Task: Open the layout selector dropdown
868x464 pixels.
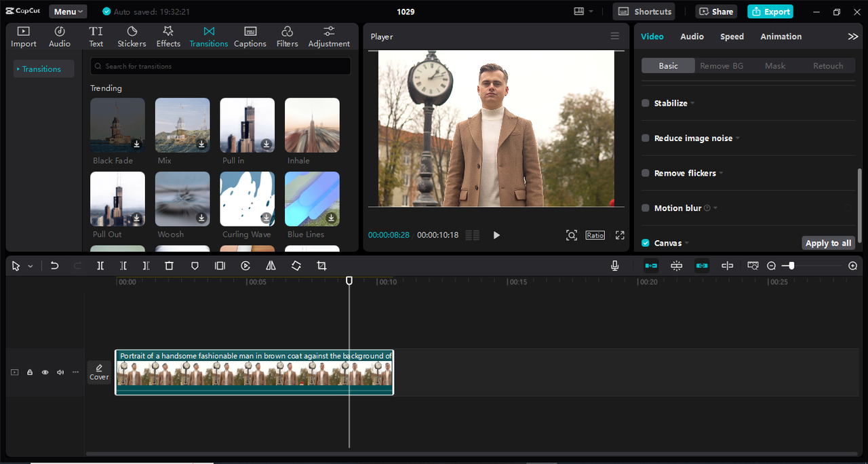Action: [583, 12]
